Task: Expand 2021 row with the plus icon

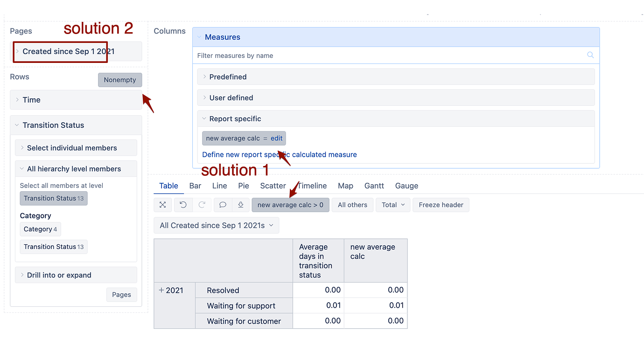Action: coord(161,290)
